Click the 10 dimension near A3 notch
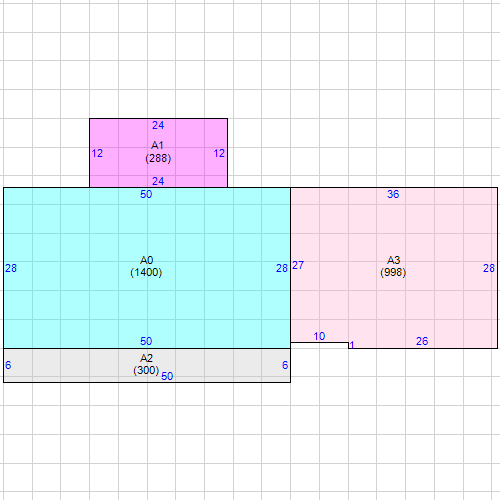500x500 pixels. pos(319,336)
